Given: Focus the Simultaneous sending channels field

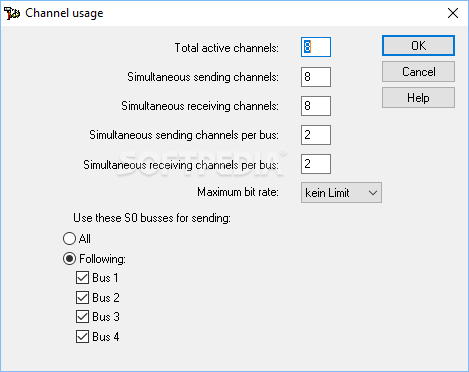Looking at the screenshot, I should point(316,77).
